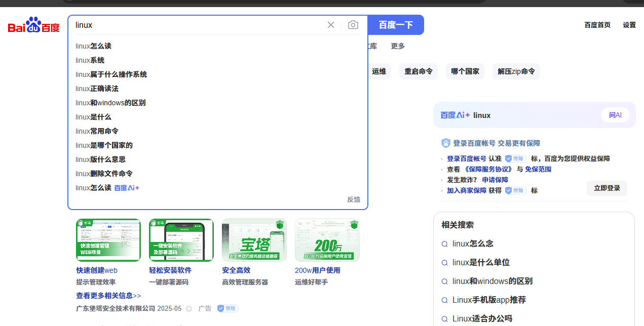Screen dimensions: 644x326
Task: Open camera image search icon
Action: [x=353, y=25]
